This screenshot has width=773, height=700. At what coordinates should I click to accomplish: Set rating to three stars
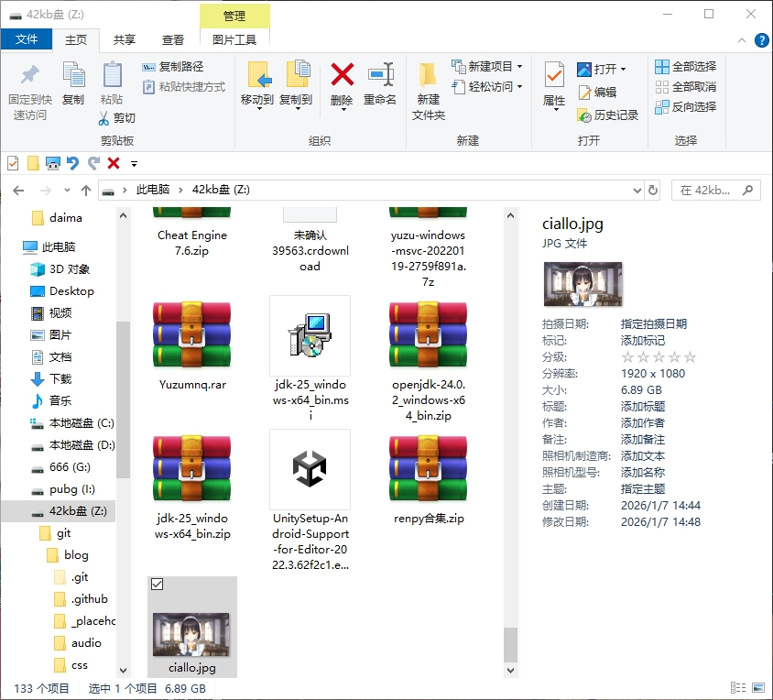pos(659,356)
